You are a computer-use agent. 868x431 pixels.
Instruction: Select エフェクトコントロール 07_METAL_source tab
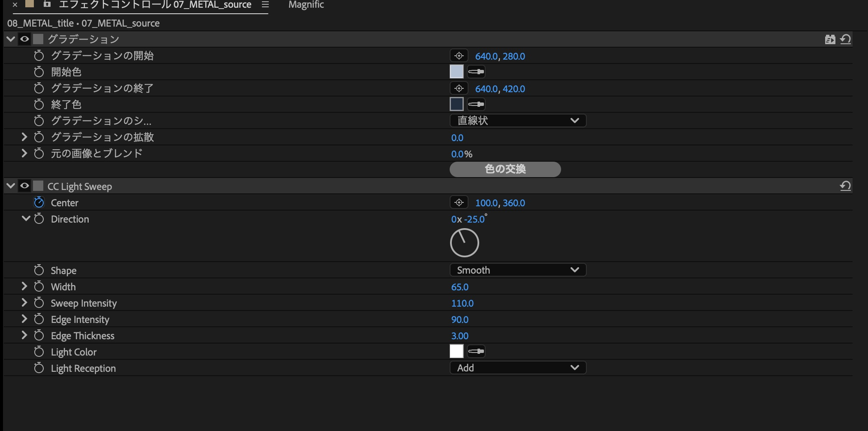coord(155,5)
